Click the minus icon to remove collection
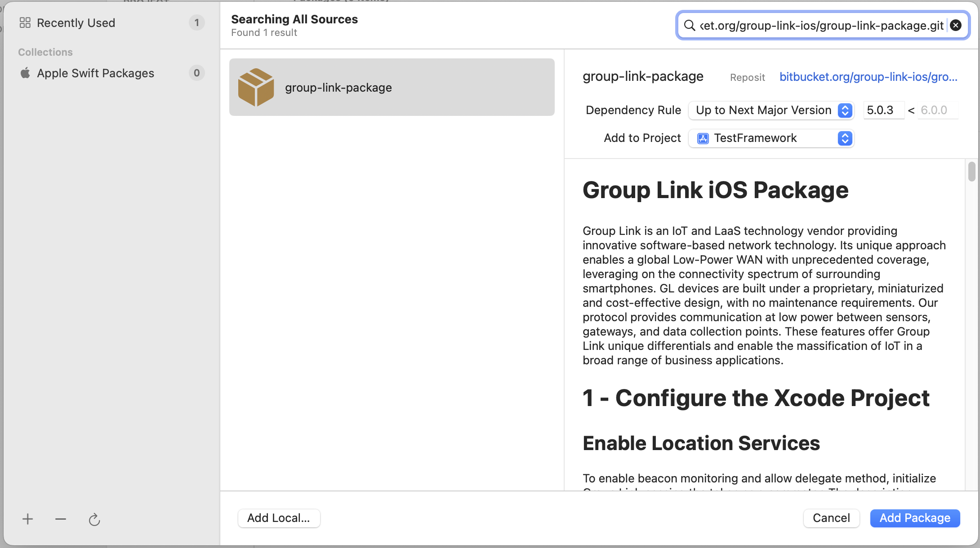This screenshot has height=548, width=980. [61, 519]
